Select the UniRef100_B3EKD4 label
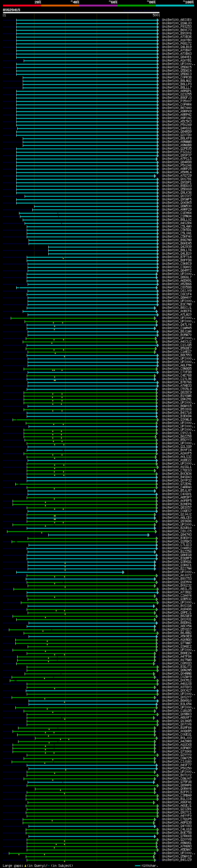 [x=177, y=416]
